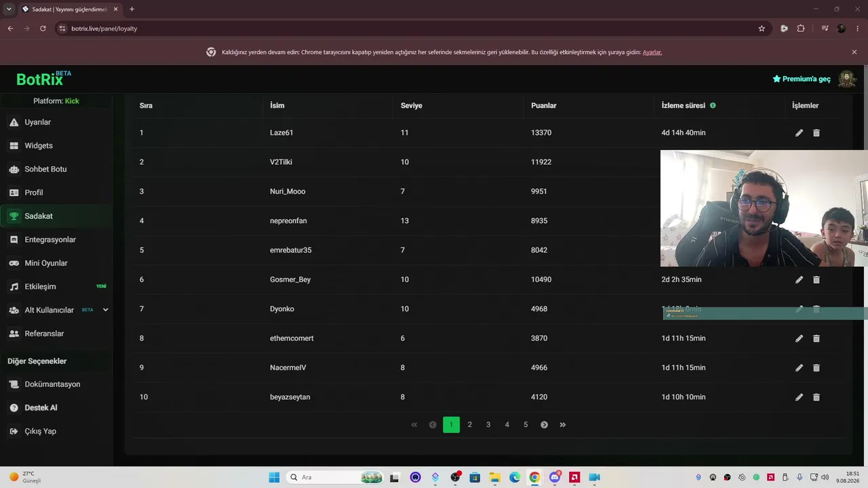Viewport: 868px width, 488px height.
Task: Open a new Chrome tab
Action: [132, 9]
